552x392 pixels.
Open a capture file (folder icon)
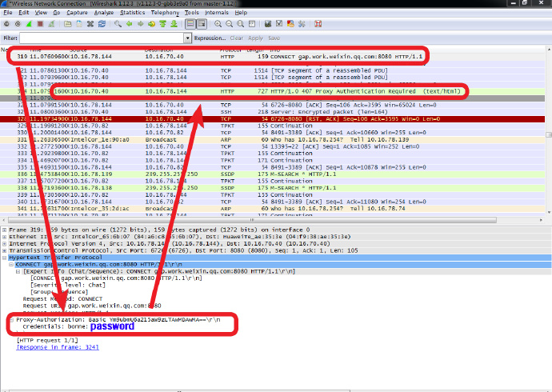click(67, 24)
